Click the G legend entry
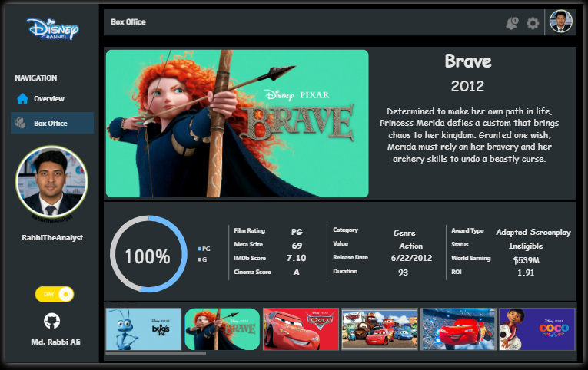 (x=202, y=259)
